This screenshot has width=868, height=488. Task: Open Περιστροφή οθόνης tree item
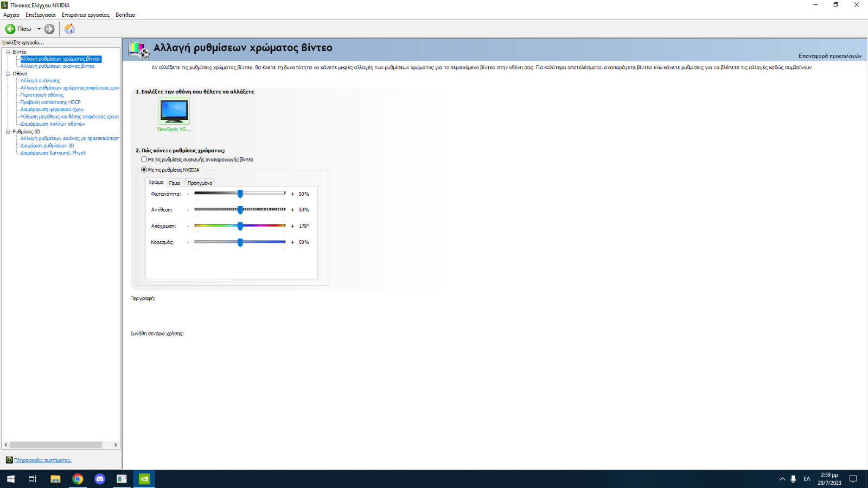(x=42, y=95)
